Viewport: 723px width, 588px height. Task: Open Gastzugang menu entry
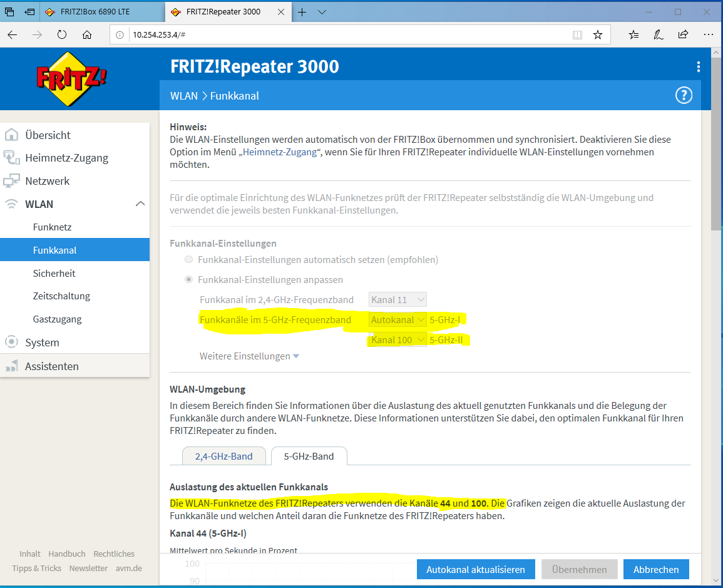(74, 319)
